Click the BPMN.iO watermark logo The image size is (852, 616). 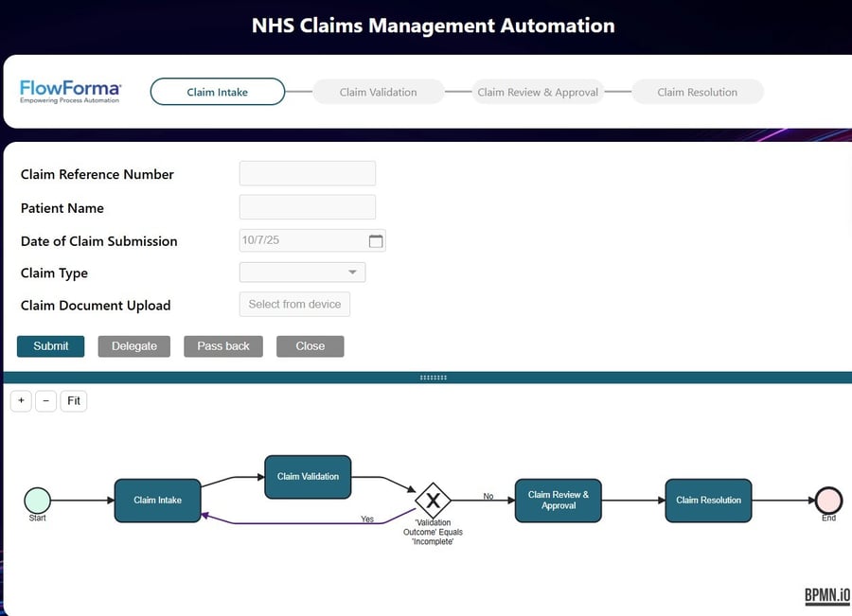tap(826, 595)
